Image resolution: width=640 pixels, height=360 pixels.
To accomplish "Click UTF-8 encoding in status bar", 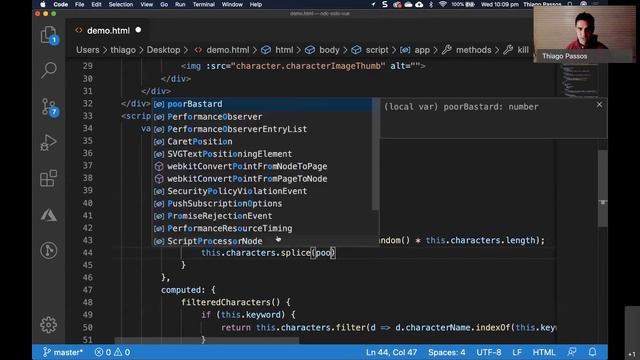I will click(489, 352).
